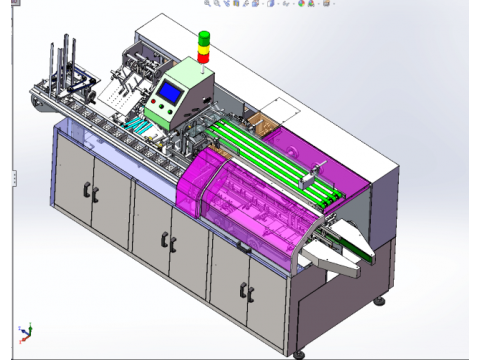This screenshot has height=360, width=480.
Task: Click the Hide/Show Items glasses icon
Action: [286, 3]
